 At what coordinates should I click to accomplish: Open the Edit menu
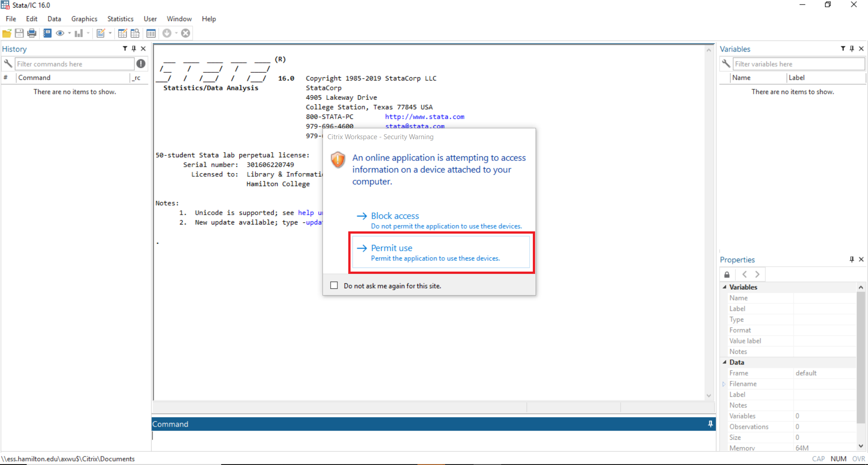point(32,19)
